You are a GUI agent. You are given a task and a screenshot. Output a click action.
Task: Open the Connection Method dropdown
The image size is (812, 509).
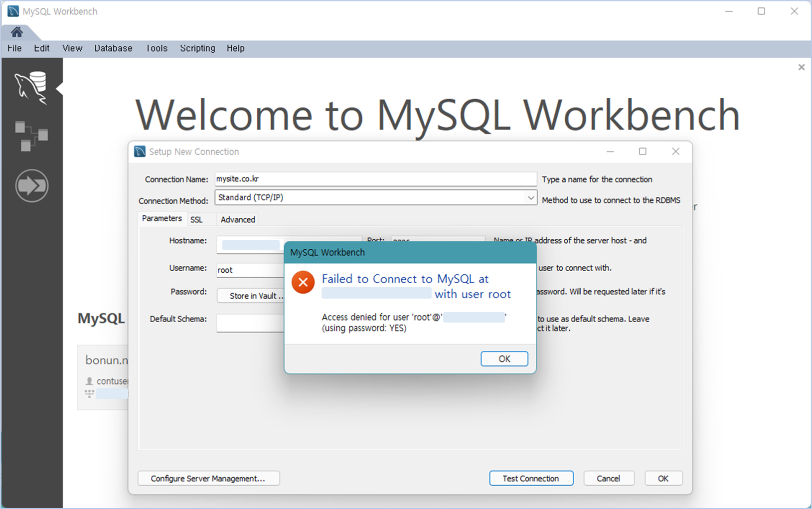pos(376,197)
